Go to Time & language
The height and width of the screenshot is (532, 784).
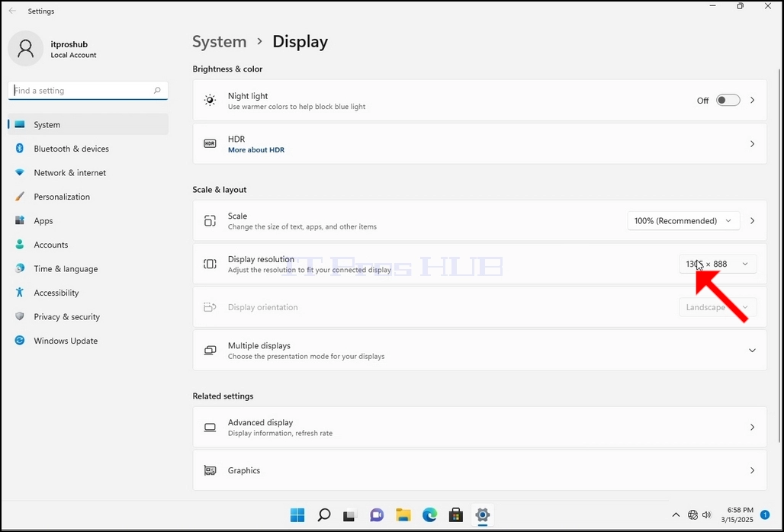click(x=88, y=268)
